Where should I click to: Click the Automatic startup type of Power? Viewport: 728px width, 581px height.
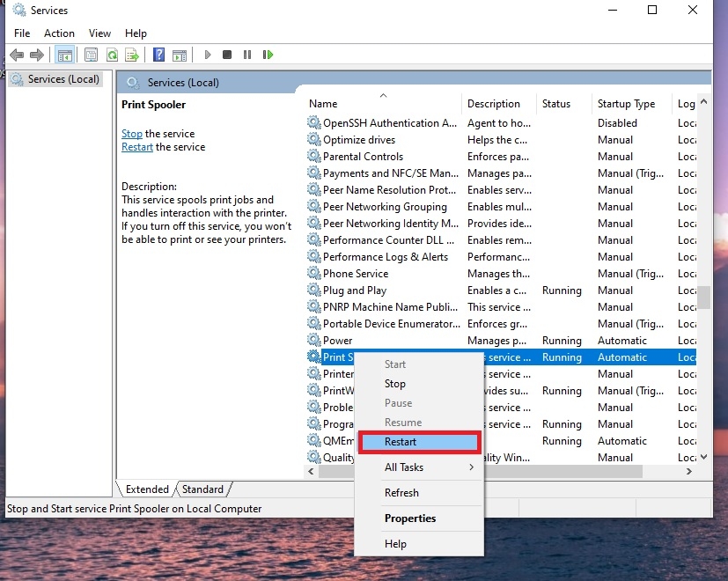[x=622, y=341]
